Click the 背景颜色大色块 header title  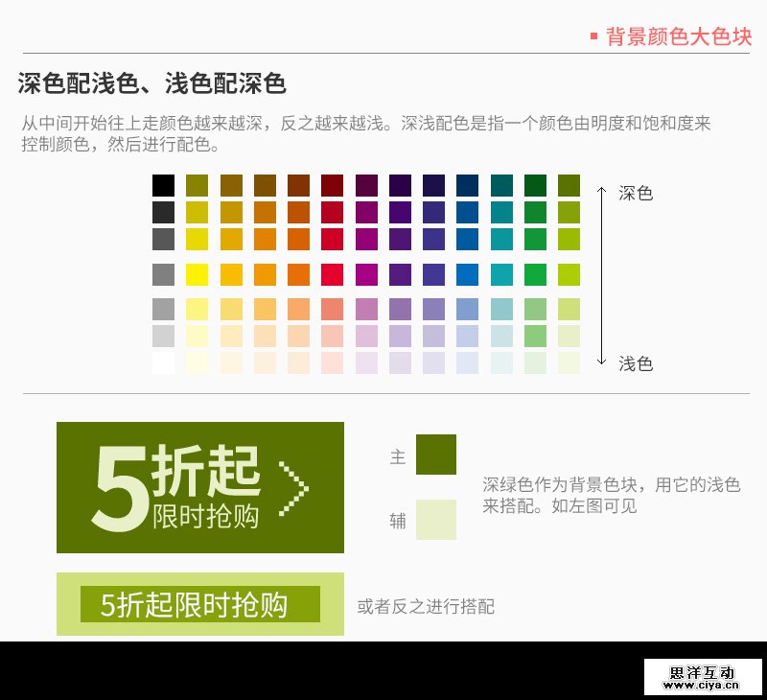pos(679,36)
